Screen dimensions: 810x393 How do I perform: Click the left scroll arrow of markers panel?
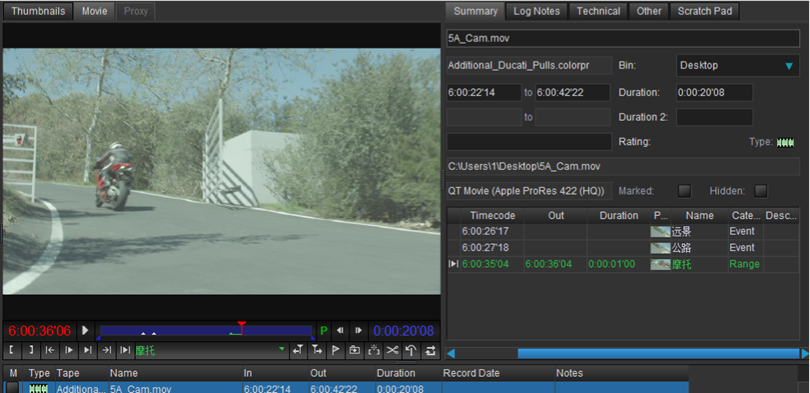tap(451, 354)
